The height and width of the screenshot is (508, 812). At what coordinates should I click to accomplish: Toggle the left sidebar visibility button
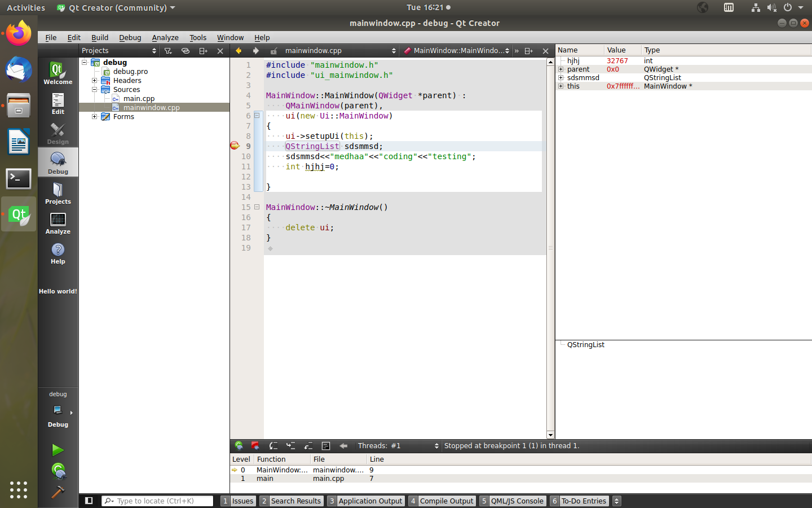[89, 501]
